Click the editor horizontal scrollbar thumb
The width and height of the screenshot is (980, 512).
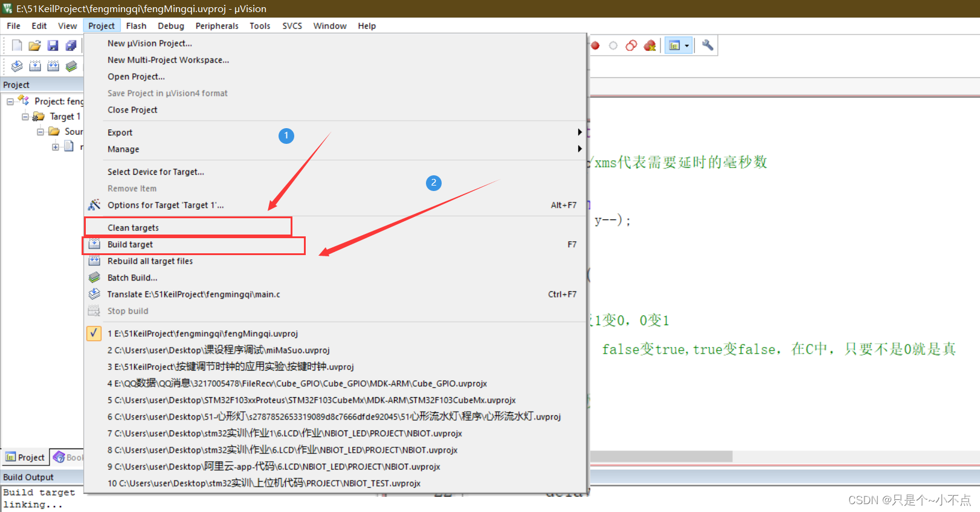(x=661, y=456)
